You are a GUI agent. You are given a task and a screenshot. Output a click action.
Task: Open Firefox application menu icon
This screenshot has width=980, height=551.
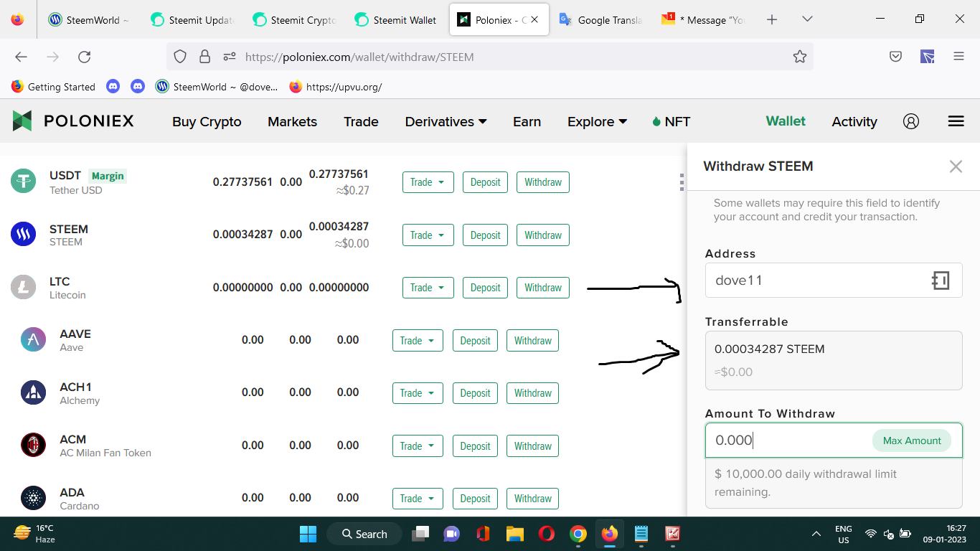pos(958,57)
